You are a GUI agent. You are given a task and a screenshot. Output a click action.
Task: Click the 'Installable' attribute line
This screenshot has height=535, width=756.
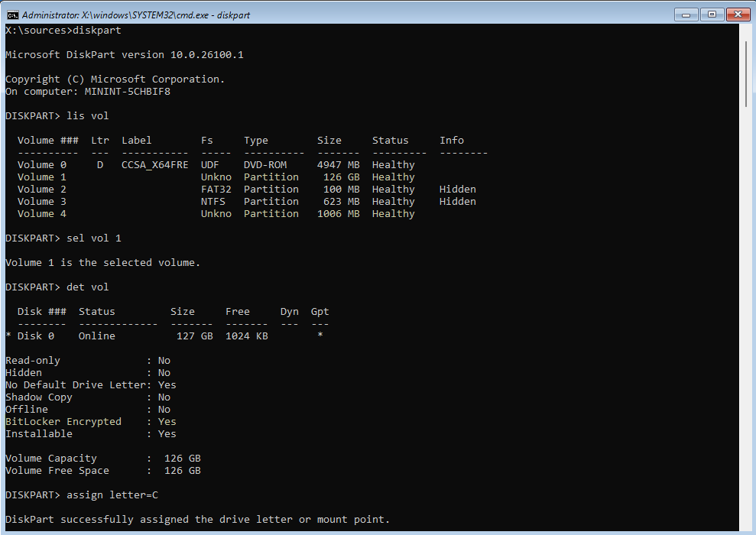pyautogui.click(x=91, y=434)
